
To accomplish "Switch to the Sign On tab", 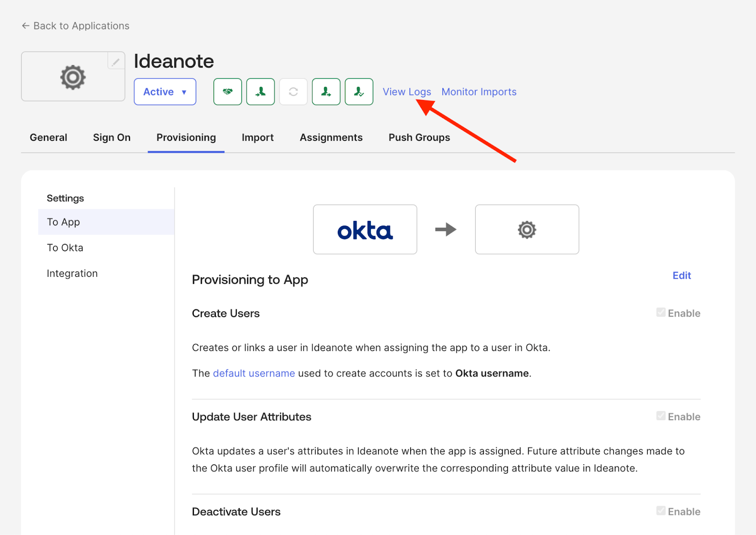I will tap(112, 137).
